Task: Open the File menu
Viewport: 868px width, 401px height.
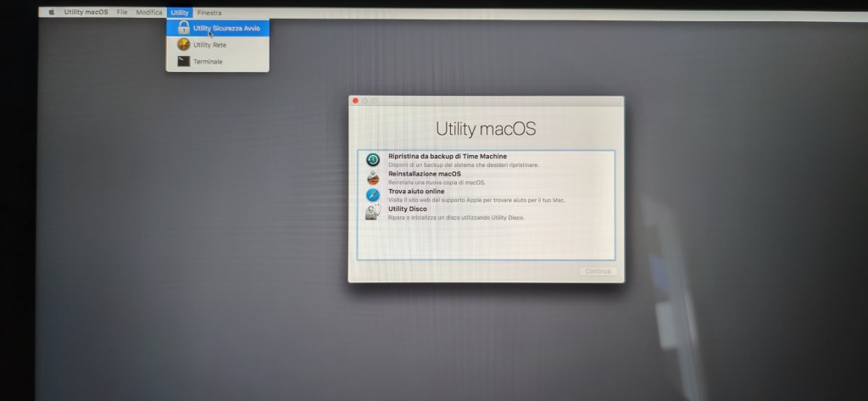Action: click(122, 12)
